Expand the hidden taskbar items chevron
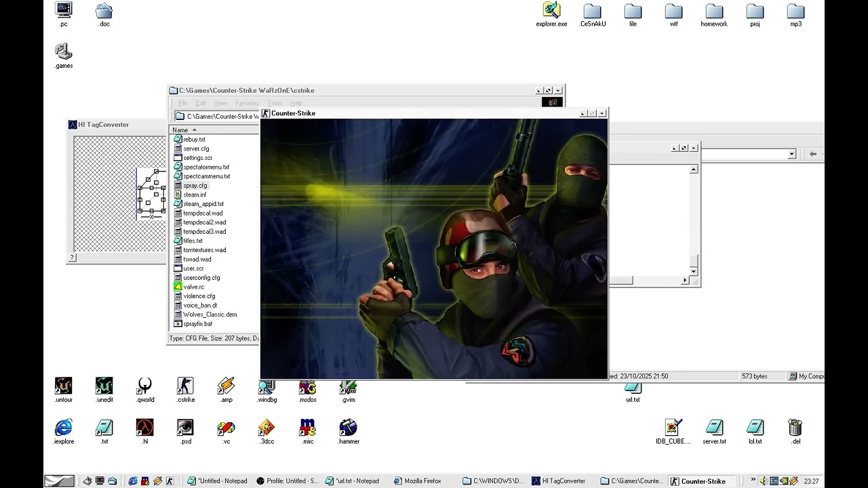The width and height of the screenshot is (868, 488). [x=753, y=480]
